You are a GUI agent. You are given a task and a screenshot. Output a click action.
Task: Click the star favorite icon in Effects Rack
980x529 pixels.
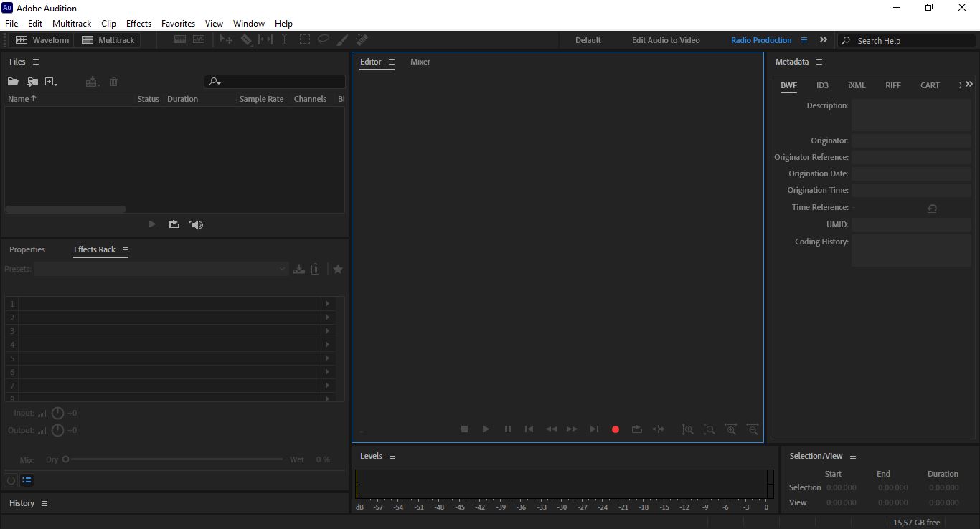[338, 269]
